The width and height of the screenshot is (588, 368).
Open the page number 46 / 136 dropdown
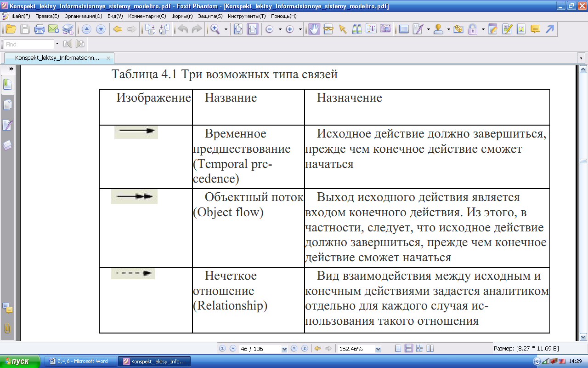(x=284, y=349)
